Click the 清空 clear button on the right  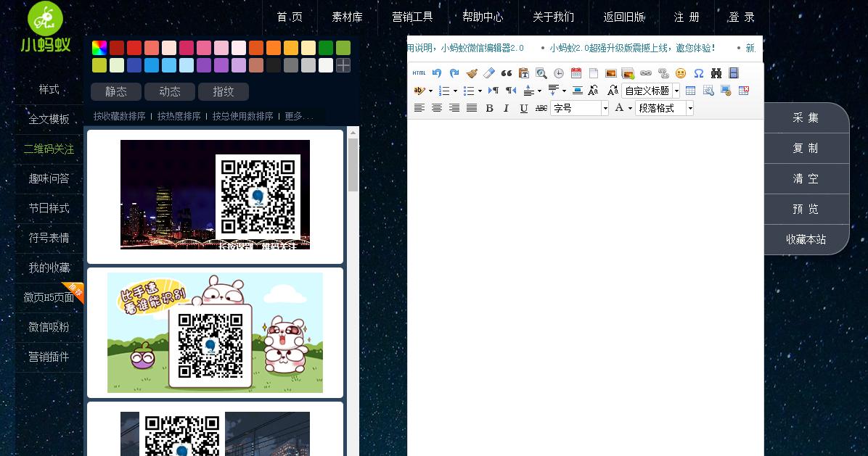pyautogui.click(x=806, y=178)
